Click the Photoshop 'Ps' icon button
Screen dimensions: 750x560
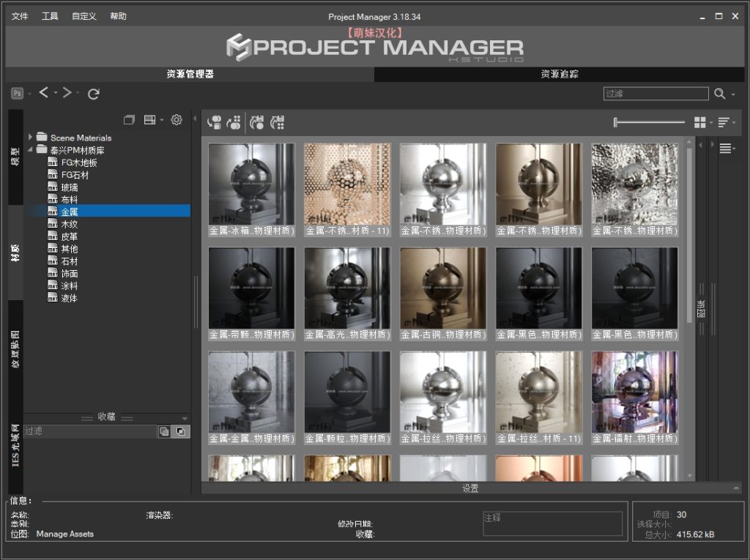tap(17, 93)
